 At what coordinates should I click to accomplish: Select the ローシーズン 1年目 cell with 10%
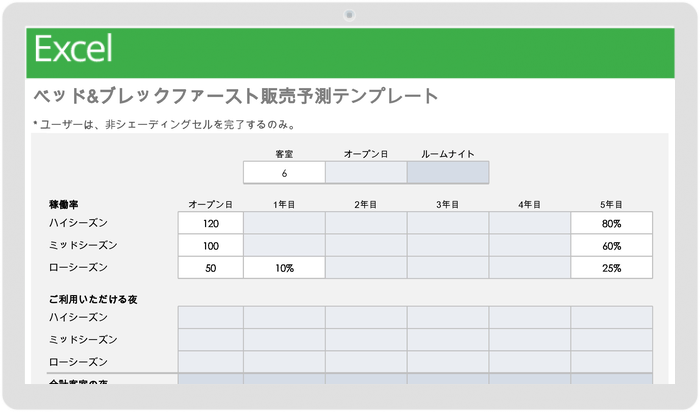(284, 268)
